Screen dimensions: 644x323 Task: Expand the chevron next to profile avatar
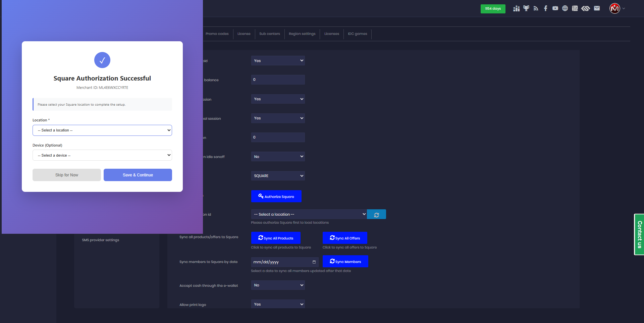624,9
